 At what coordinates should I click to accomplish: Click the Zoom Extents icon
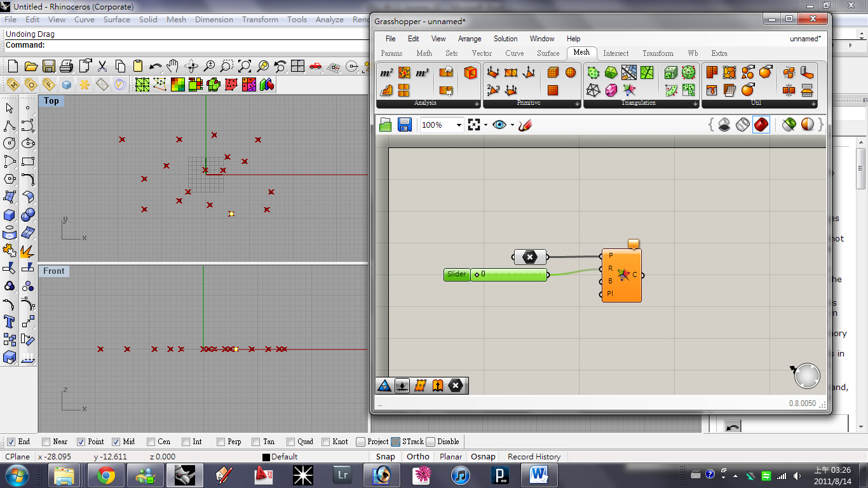point(245,66)
